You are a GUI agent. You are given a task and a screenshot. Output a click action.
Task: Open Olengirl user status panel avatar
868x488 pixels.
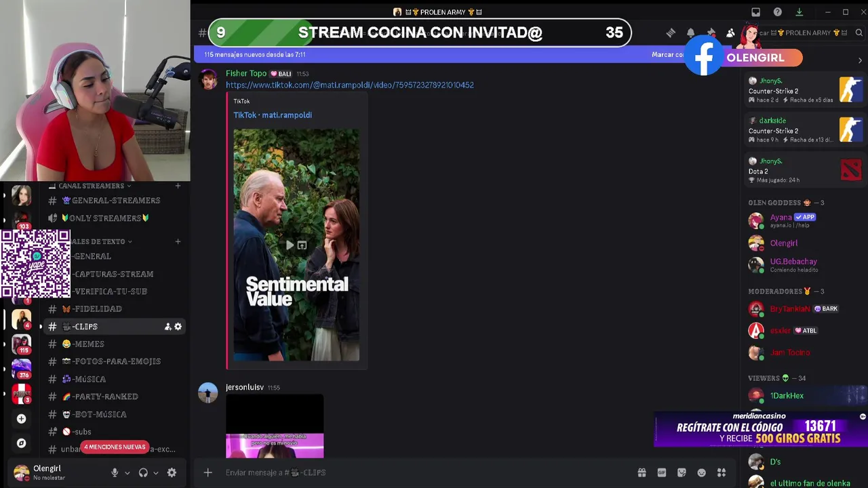22,472
